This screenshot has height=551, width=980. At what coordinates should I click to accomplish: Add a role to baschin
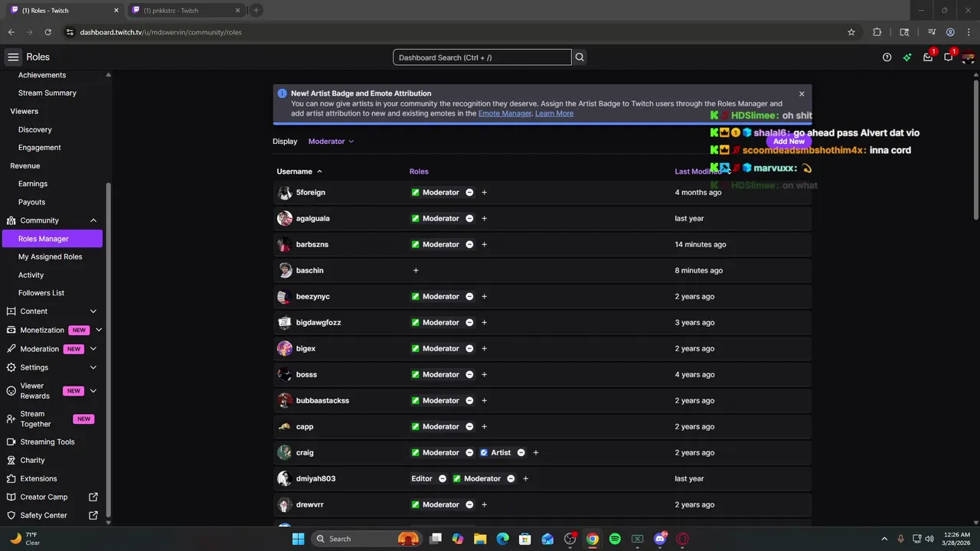(416, 271)
